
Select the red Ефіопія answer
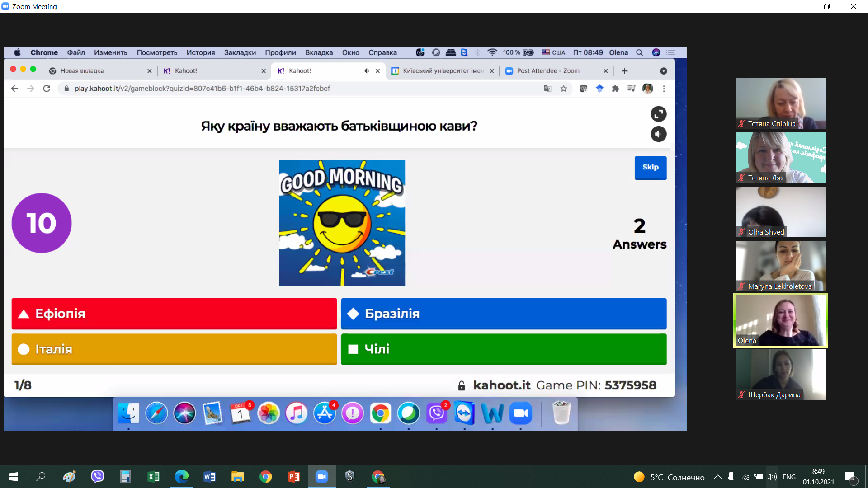coord(174,314)
